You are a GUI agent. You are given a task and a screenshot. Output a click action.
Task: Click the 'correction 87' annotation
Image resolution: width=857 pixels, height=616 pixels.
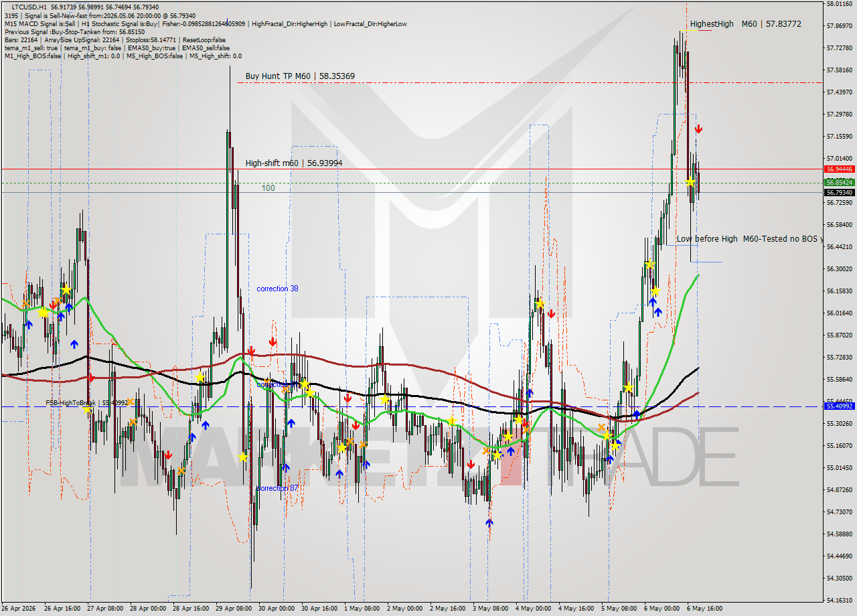point(277,488)
